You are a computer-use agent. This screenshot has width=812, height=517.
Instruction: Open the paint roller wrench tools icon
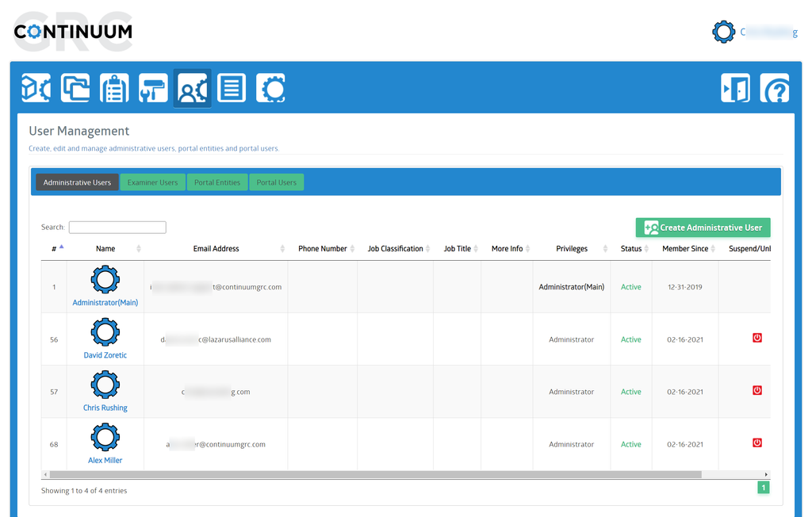click(153, 88)
